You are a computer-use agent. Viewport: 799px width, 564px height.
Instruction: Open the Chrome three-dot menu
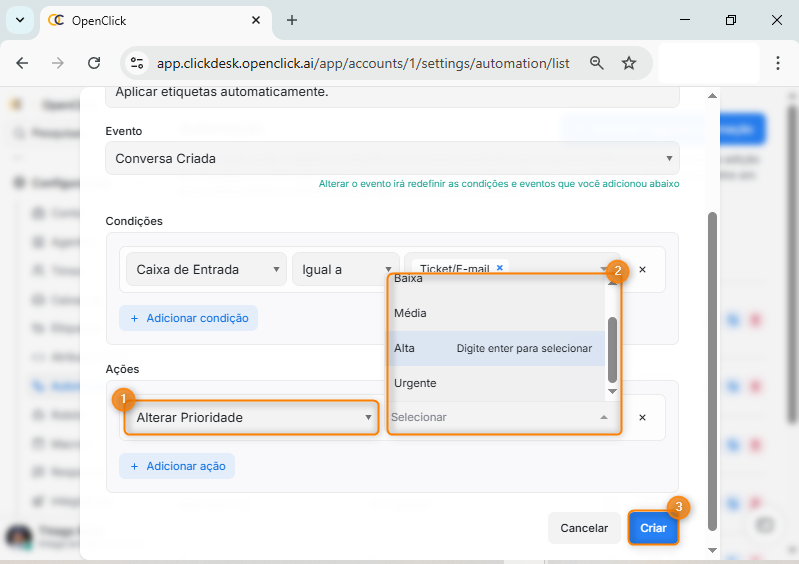point(778,63)
